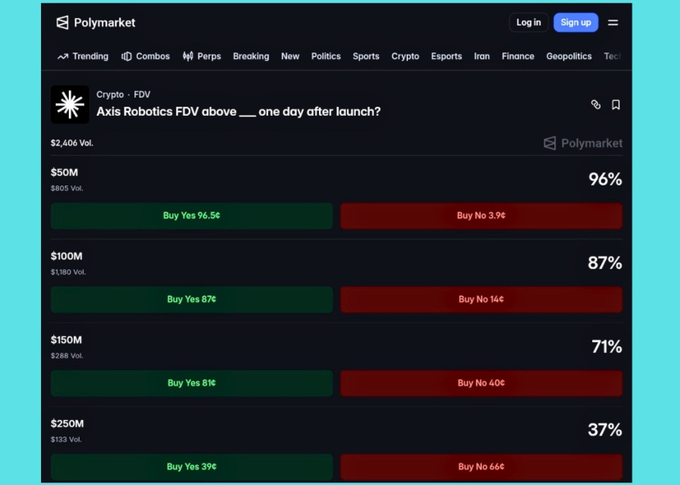Image resolution: width=680 pixels, height=485 pixels.
Task: Click Buy Yes 96.5¢ for $50M
Action: 192,216
